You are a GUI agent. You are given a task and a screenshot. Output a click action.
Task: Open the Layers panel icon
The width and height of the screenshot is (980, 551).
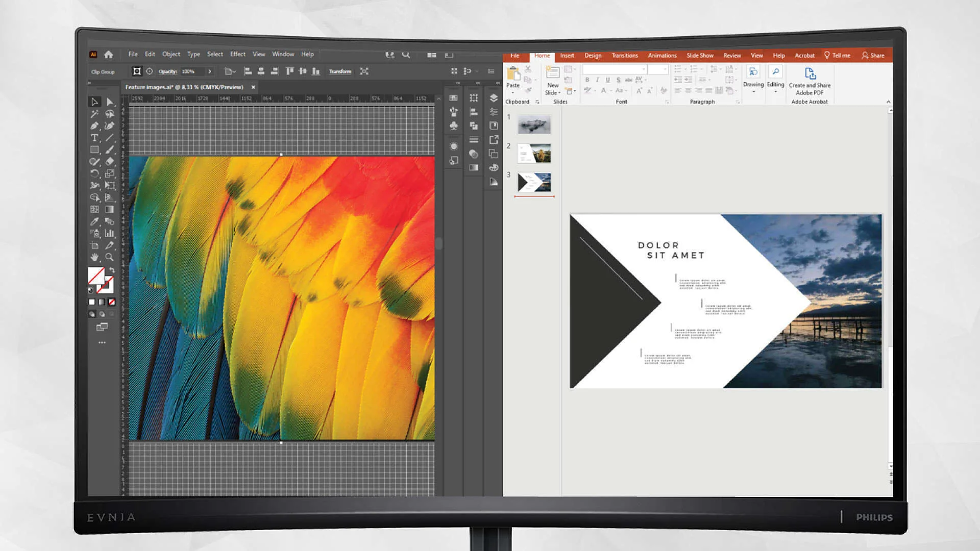pos(494,98)
